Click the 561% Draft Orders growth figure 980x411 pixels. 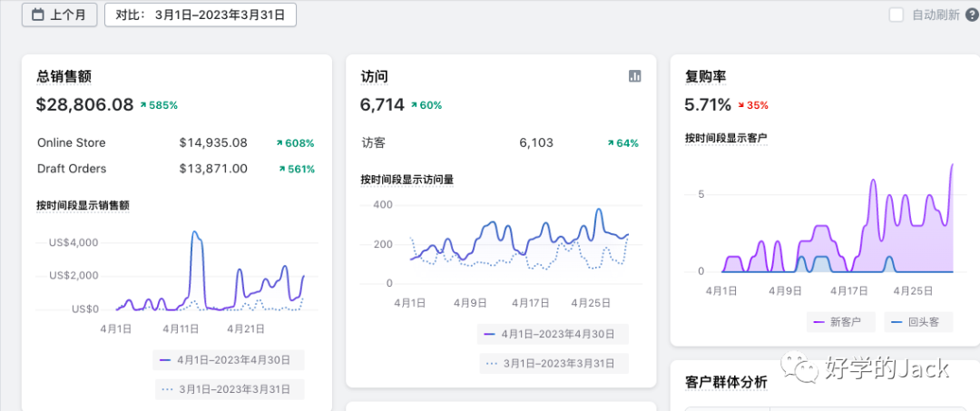[296, 170]
